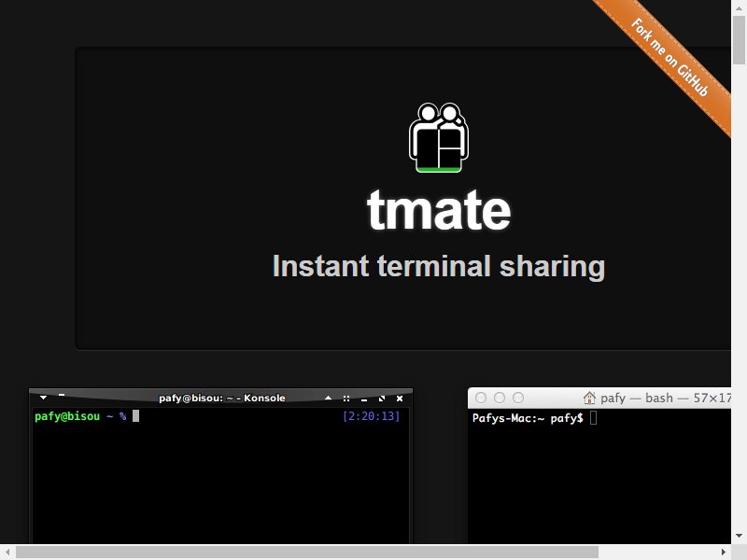Minimize the Konsole window

pyautogui.click(x=364, y=399)
